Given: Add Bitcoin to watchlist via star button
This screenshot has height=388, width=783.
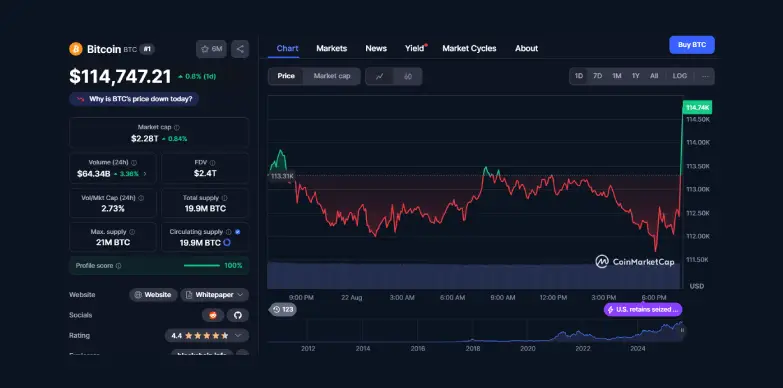Looking at the screenshot, I should (x=211, y=49).
